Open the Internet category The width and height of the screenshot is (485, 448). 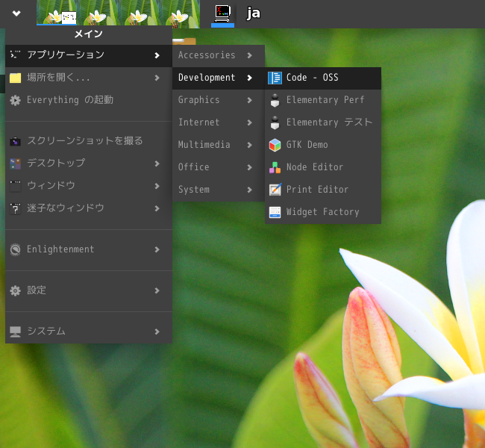pos(219,122)
